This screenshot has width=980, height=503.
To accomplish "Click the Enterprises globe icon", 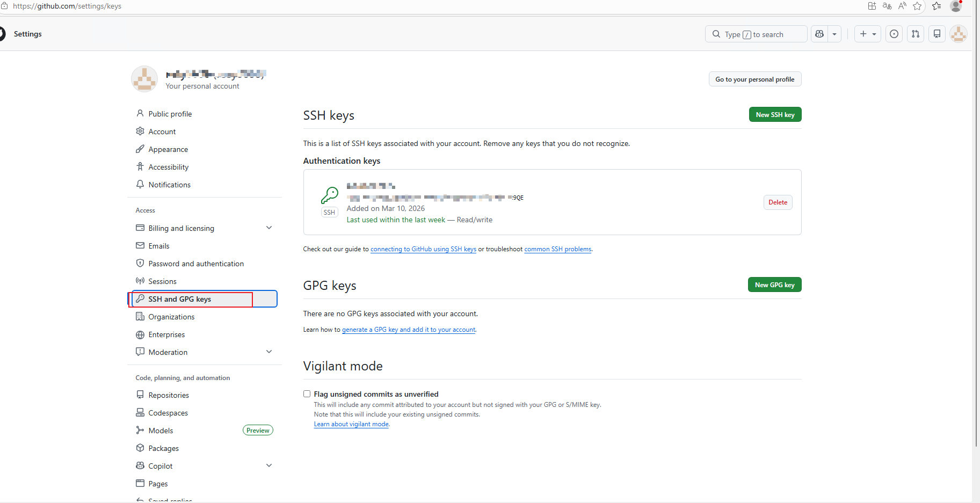I will 140,334.
